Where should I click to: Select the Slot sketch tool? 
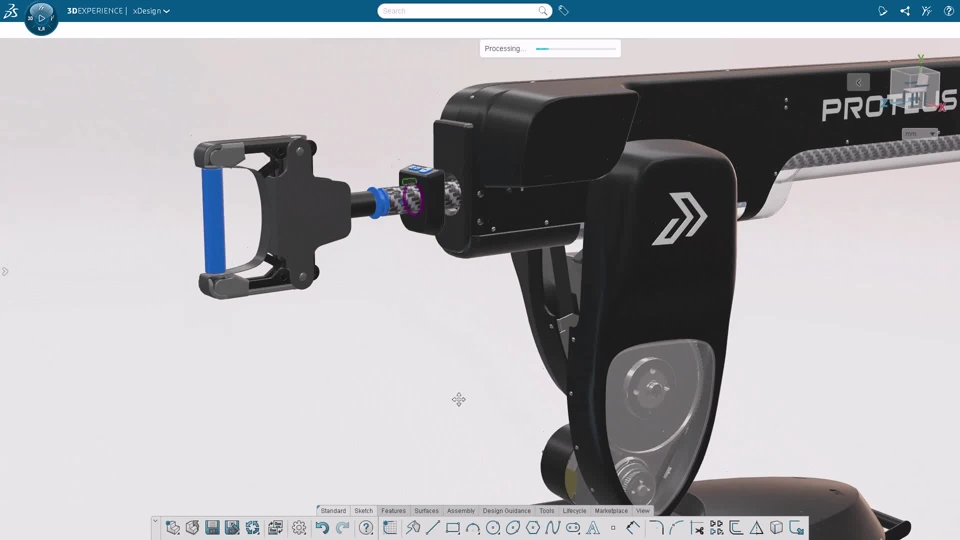(573, 528)
